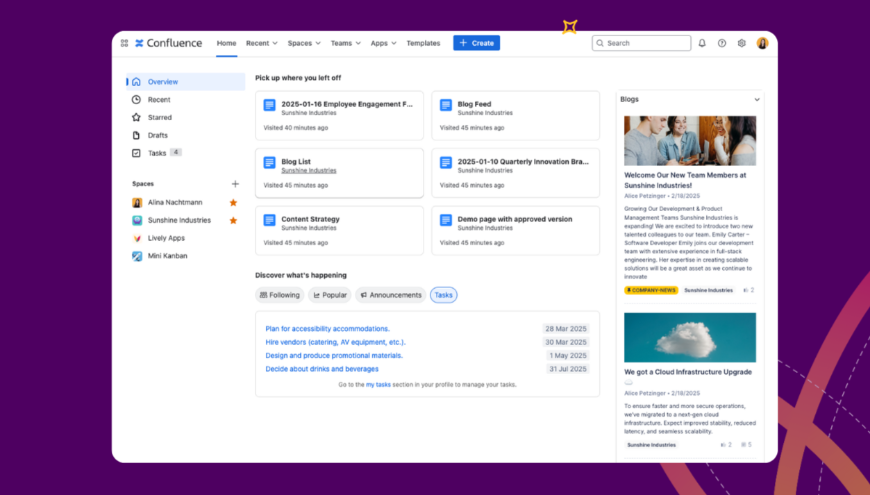Click the Content Strategy page icon
This screenshot has height=495, width=870.
[269, 220]
